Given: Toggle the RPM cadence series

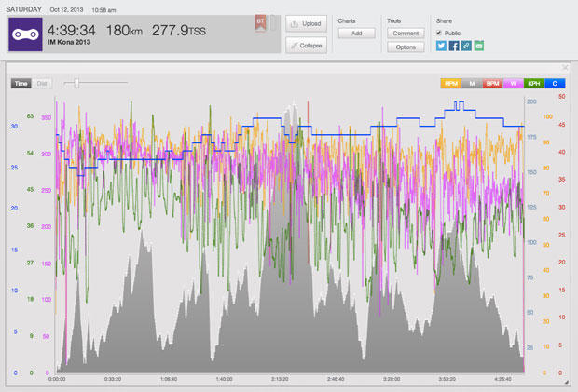Looking at the screenshot, I should (x=451, y=84).
